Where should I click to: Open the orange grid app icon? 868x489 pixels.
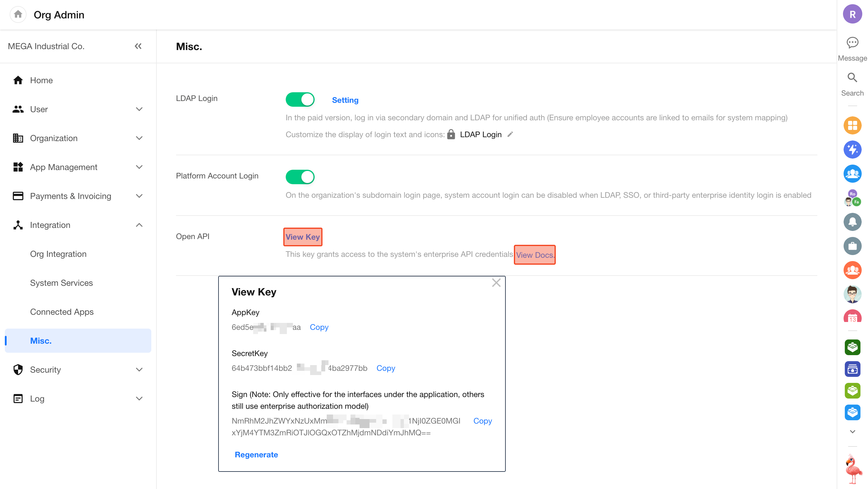852,125
